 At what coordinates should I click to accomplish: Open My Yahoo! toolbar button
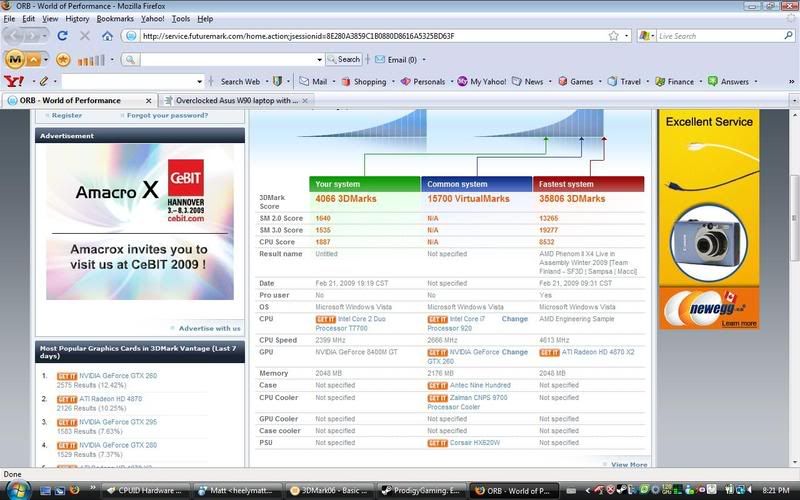[x=482, y=81]
